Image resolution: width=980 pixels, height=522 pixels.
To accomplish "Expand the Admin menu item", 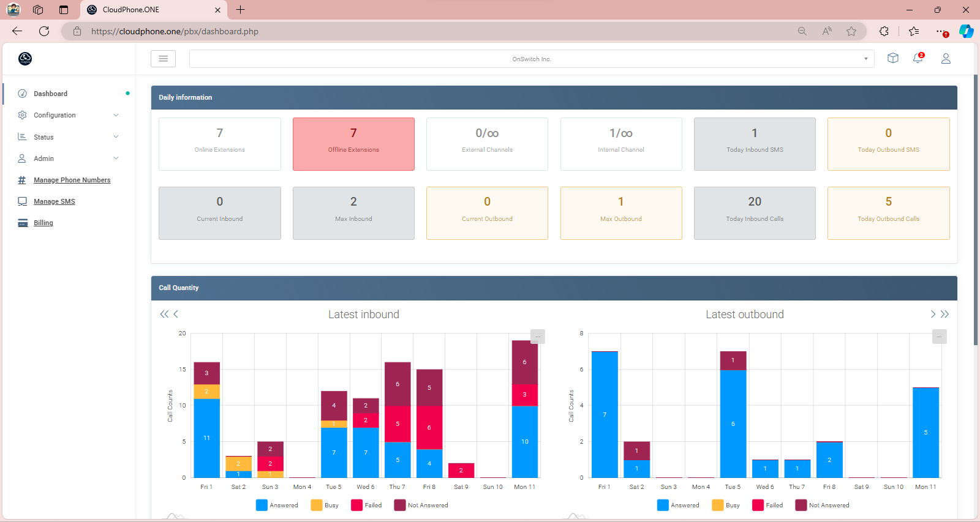I will click(67, 158).
